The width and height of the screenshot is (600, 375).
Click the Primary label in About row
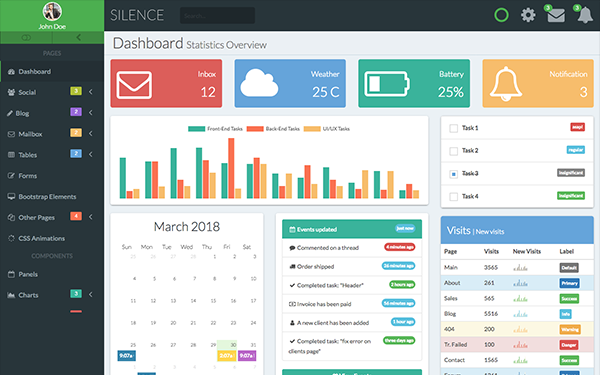point(569,283)
